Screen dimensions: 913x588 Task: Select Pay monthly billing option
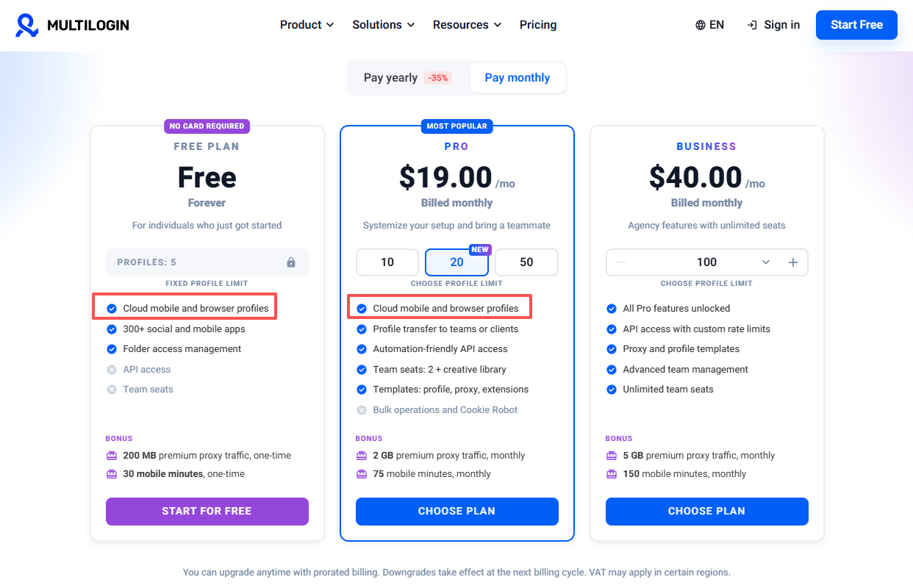pos(518,78)
